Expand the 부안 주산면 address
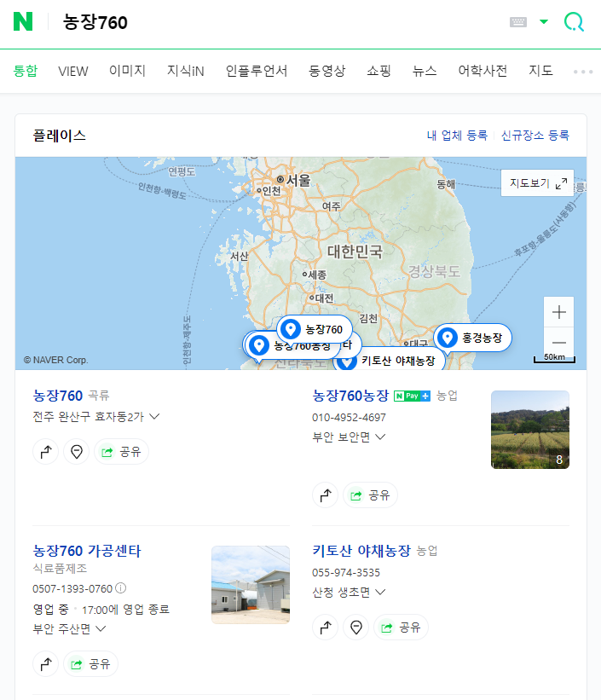 (69, 629)
